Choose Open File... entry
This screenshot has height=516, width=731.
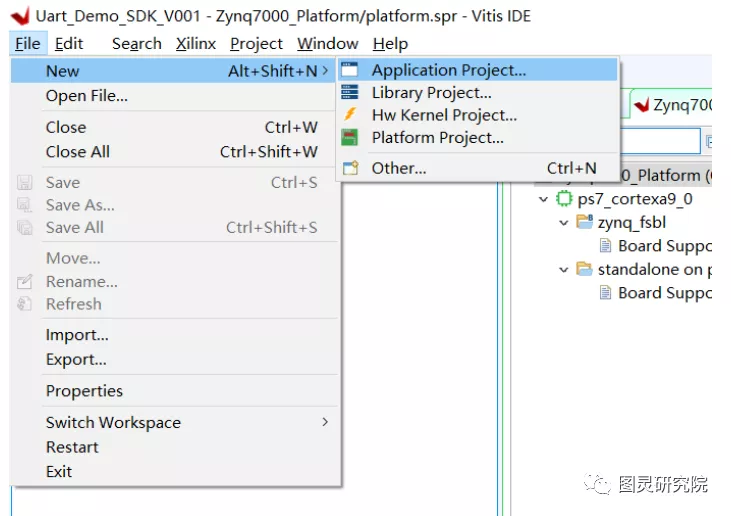pos(173,96)
